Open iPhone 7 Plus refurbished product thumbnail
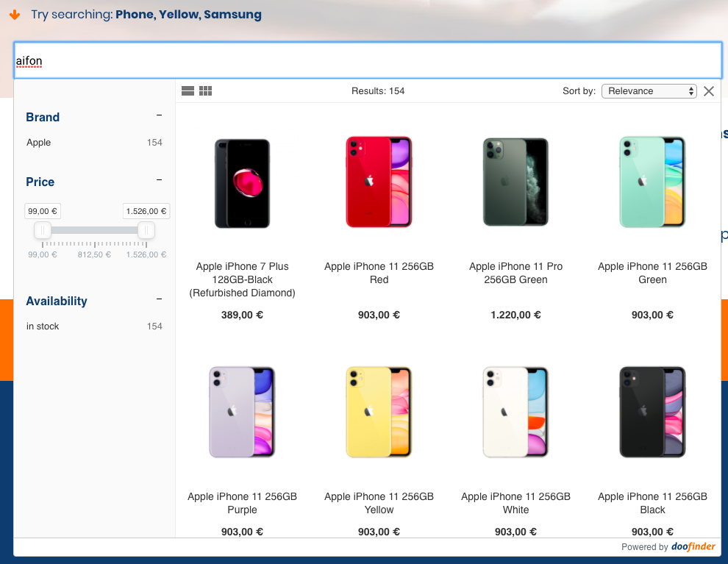This screenshot has width=728, height=564. [243, 183]
